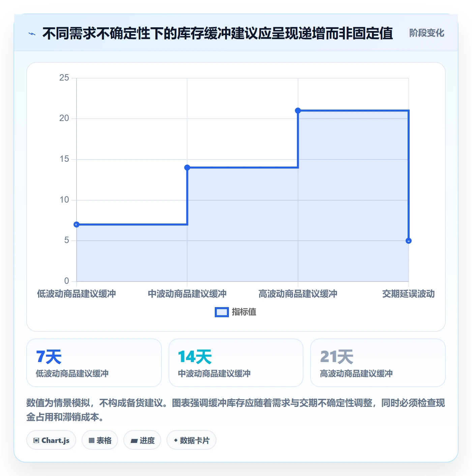
Task: Click the chart title heading text
Action: [217, 33]
